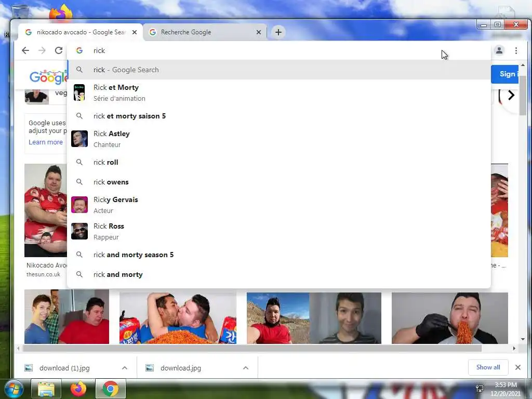Viewport: 532px width, 399px height.
Task: Select Rick Ross Rappeur suggestion
Action: pos(279,231)
